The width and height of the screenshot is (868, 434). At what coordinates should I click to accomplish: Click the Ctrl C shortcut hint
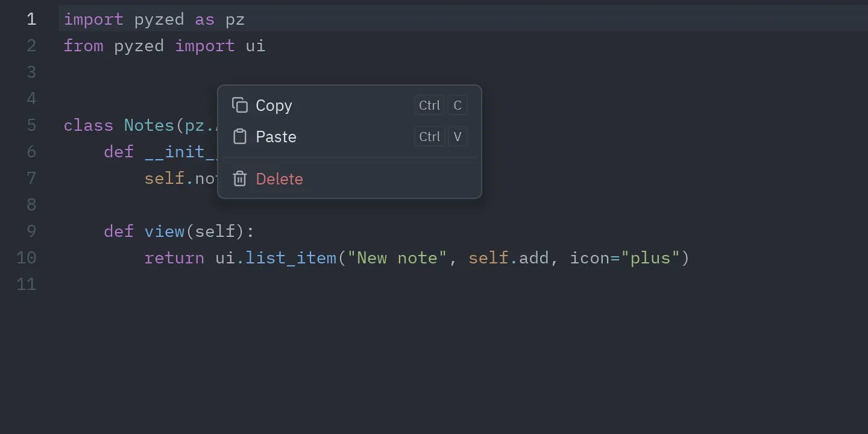(x=441, y=105)
